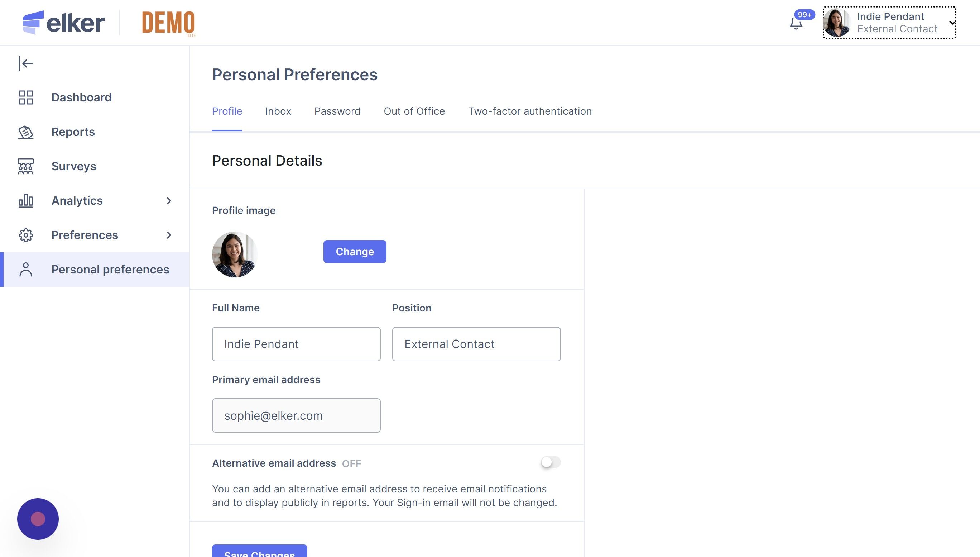Click the Change profile image button

click(354, 252)
